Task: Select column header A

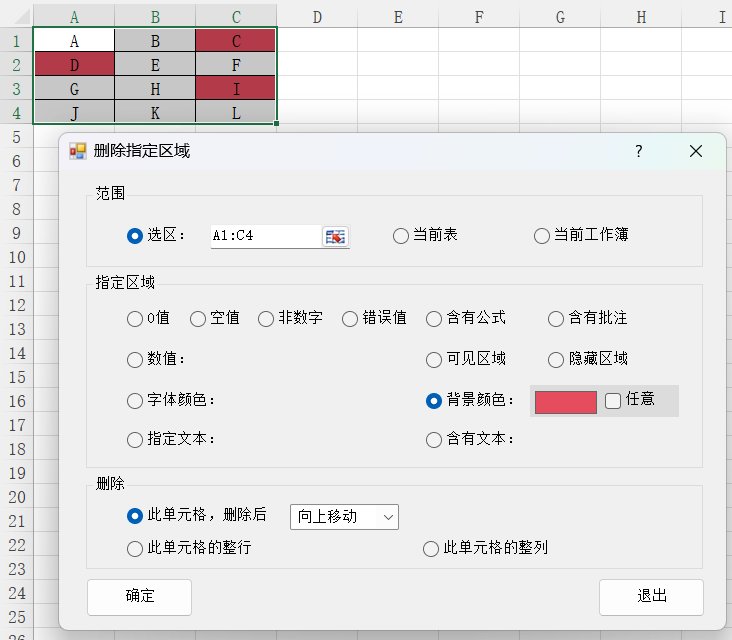Action: point(74,17)
